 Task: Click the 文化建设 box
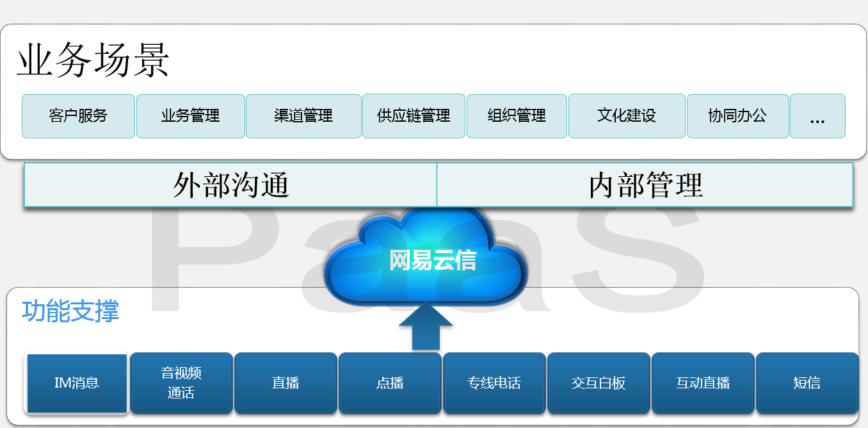coord(627,116)
